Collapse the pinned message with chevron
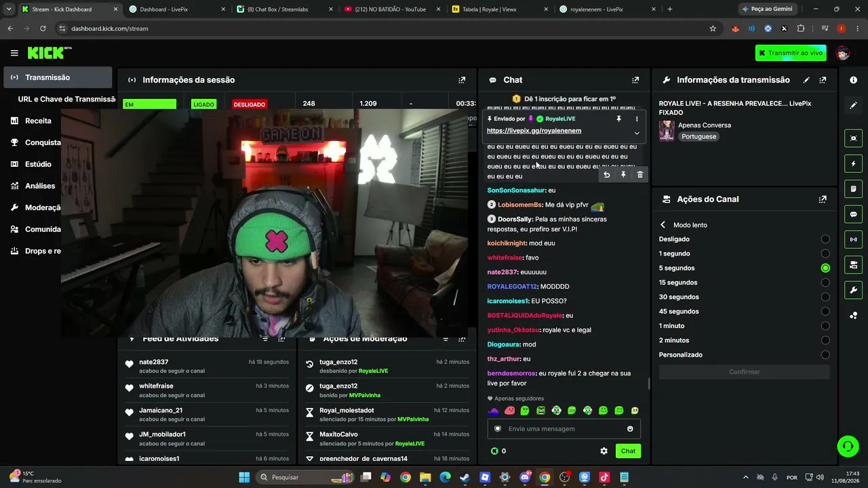Image resolution: width=868 pixels, height=488 pixels. coord(637,133)
